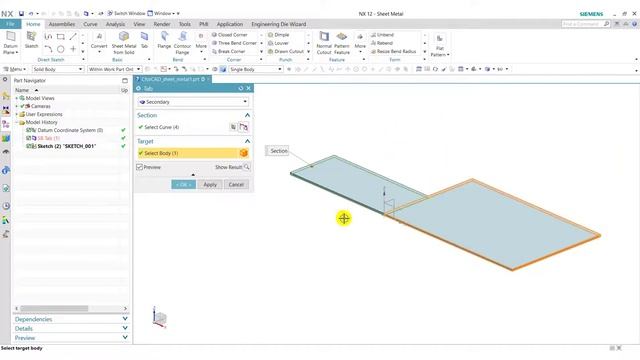Toggle SB Tab (1) feature checkbox

29,138
